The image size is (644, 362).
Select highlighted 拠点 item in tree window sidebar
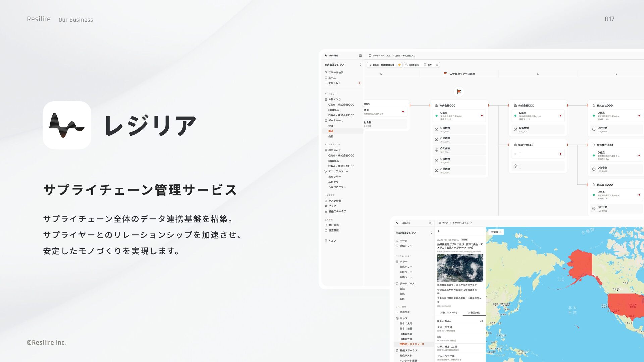pos(342,131)
